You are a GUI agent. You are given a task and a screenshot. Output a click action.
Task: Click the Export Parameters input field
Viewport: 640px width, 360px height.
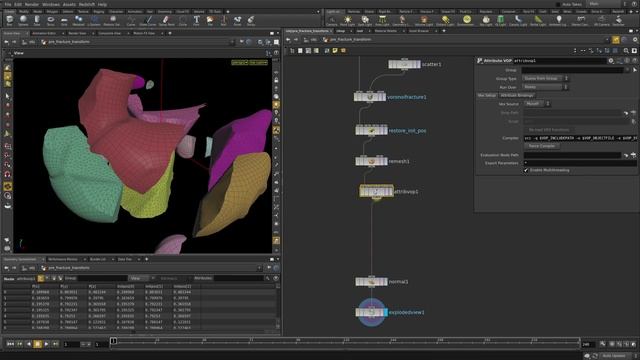[x=580, y=163]
